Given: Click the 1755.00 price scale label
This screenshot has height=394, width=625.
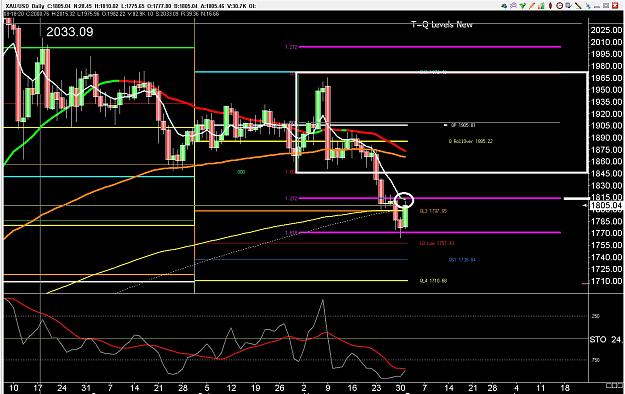Looking at the screenshot, I should [607, 245].
